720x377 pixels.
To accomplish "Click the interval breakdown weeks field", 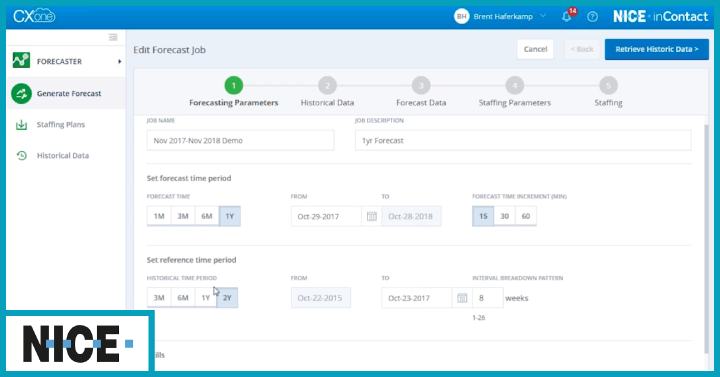I will 488,298.
